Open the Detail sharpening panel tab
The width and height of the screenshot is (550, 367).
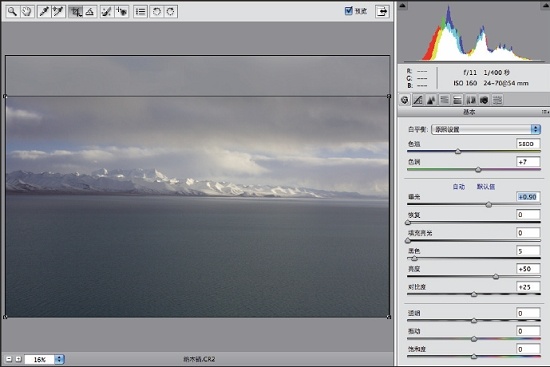click(431, 100)
